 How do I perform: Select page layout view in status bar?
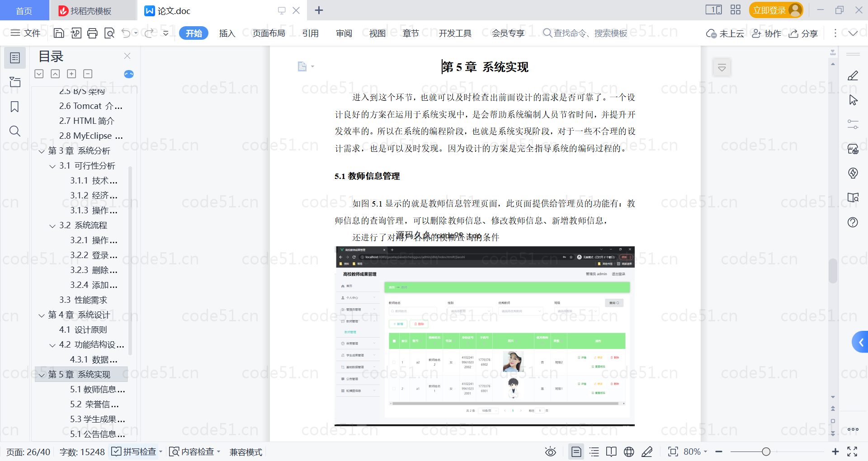click(576, 452)
